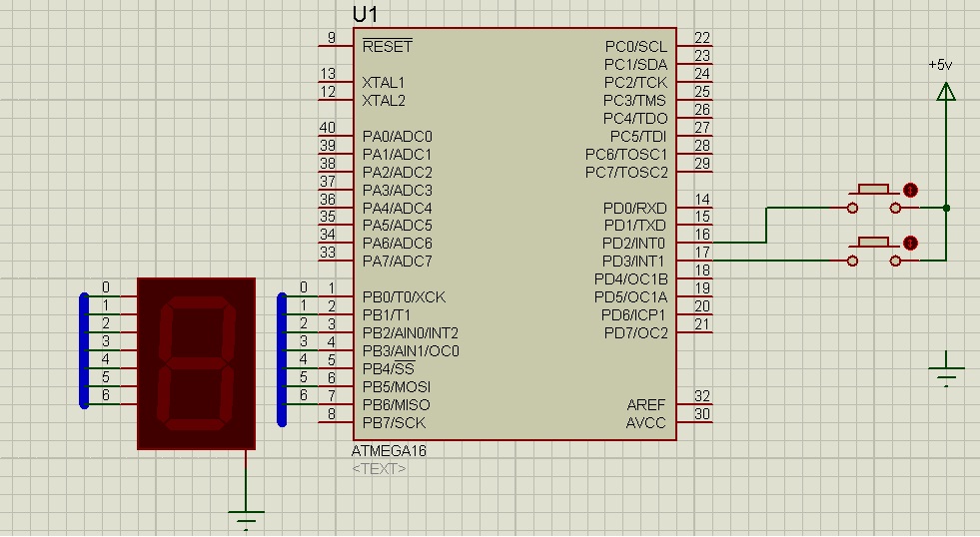Click the PD7/OC2 pin label

[x=636, y=333]
